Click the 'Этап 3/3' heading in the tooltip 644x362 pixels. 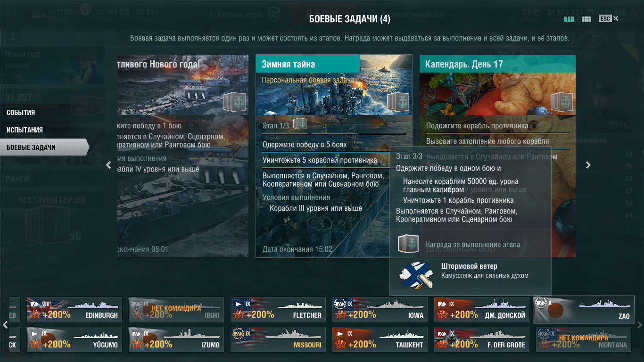[x=409, y=156]
